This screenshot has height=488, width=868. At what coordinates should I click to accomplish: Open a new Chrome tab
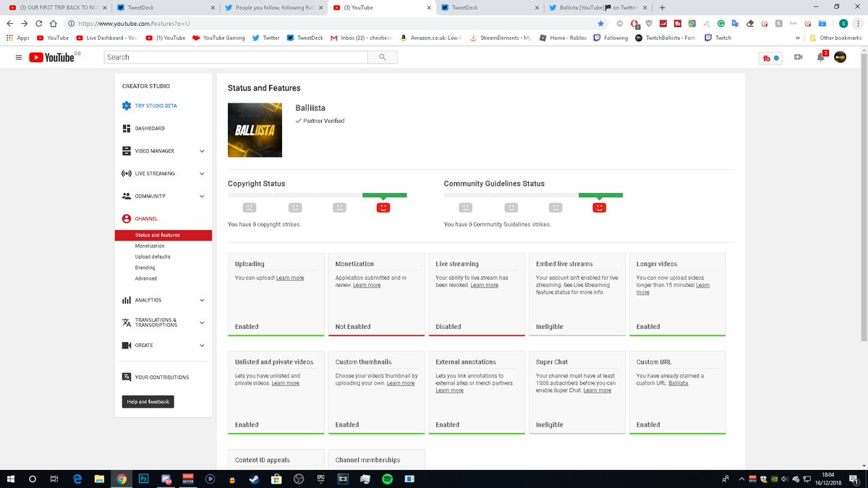click(662, 7)
